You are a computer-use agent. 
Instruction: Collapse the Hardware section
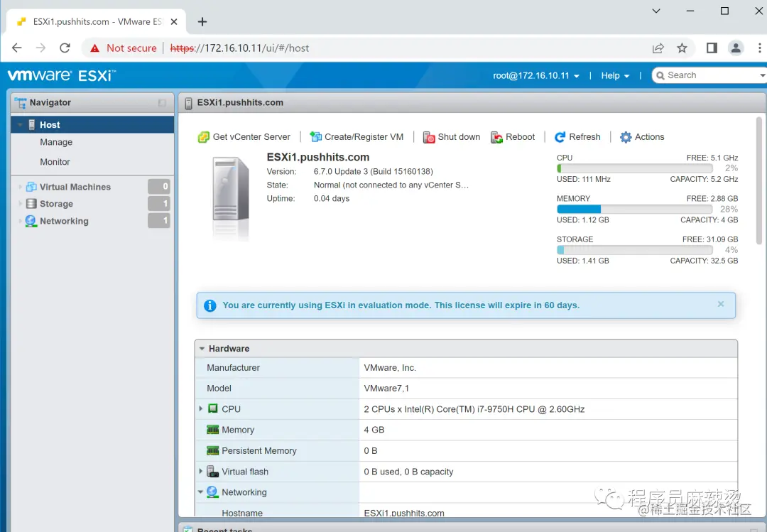point(202,349)
